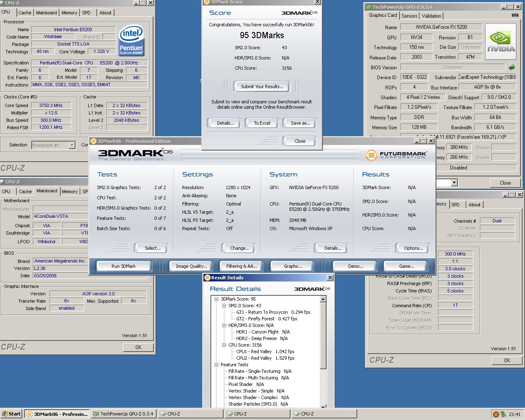Viewport: 525px width, 420px height.
Task: Click the Name field Intel Pentium E5200
Action: (73, 30)
